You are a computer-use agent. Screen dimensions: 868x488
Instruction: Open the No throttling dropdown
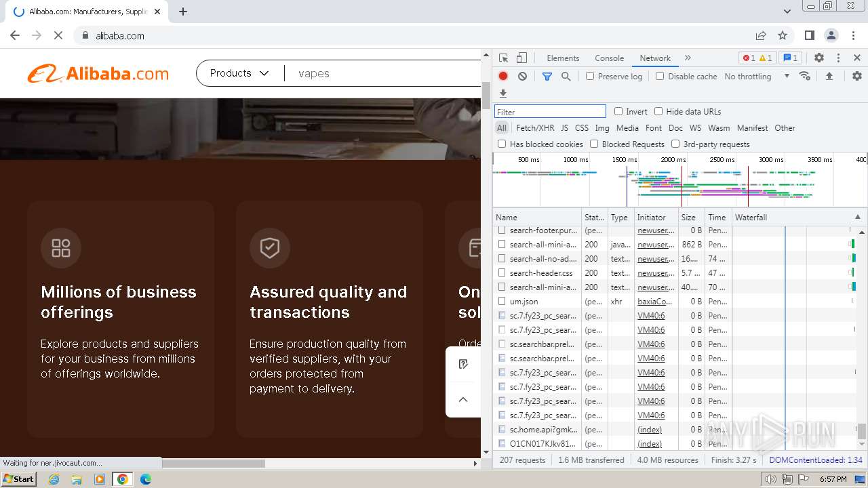point(757,77)
